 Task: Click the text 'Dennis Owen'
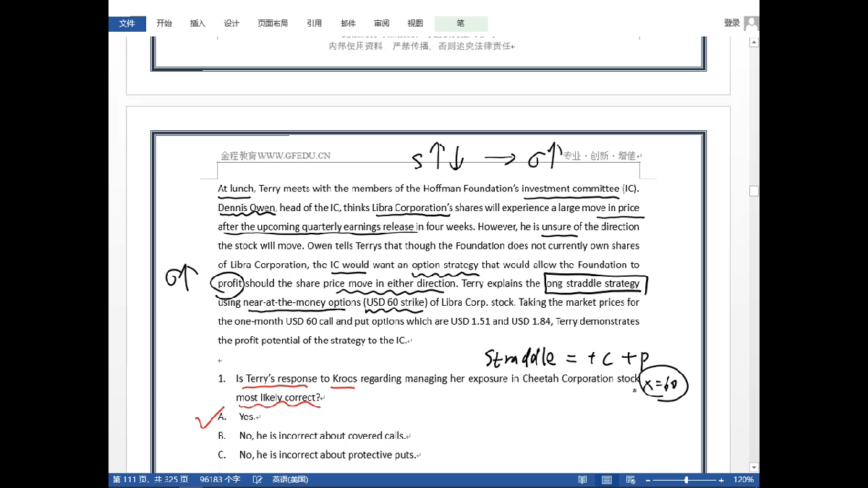(x=247, y=207)
